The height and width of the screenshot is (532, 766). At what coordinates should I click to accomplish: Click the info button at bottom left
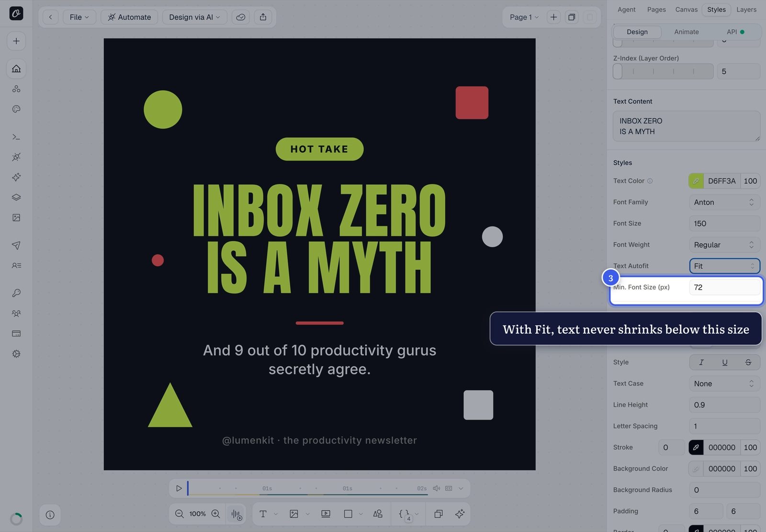click(50, 515)
